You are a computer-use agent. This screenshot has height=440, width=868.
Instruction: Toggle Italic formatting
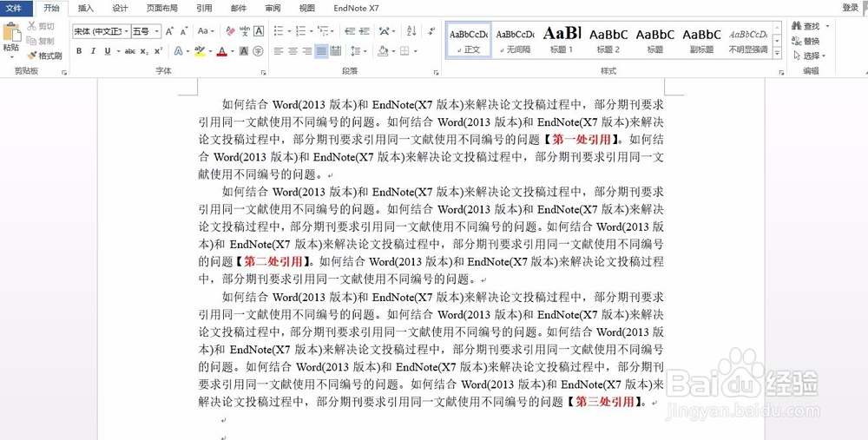pyautogui.click(x=93, y=51)
